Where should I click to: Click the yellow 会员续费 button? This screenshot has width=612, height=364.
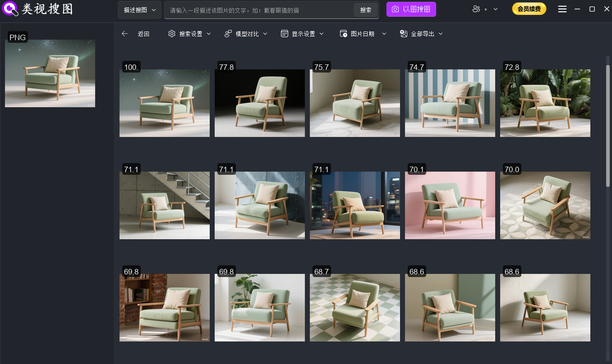tap(529, 9)
